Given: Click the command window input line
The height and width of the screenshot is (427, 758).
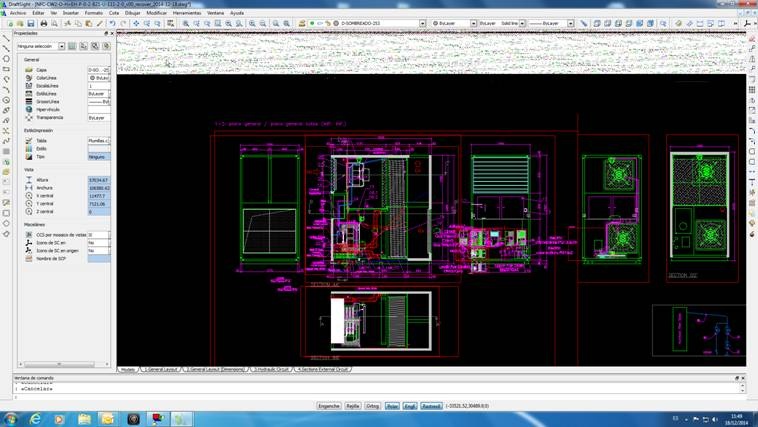Looking at the screenshot, I should pos(377,398).
